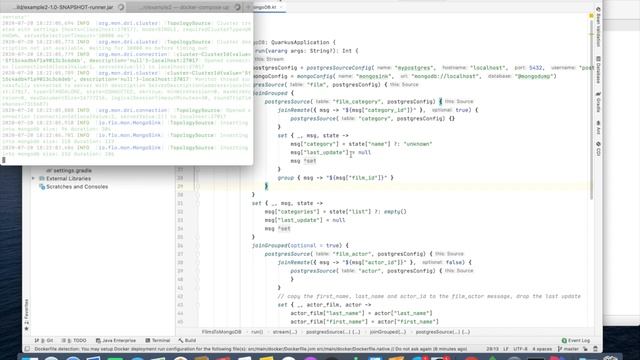The width and height of the screenshot is (640, 360).
Task: Open the Event Log
Action: click(x=576, y=340)
